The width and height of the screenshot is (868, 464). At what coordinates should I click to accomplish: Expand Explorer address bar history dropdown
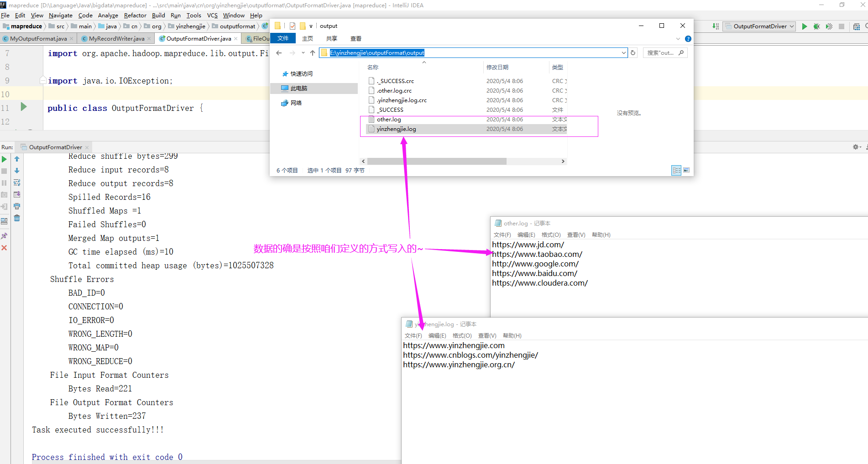(624, 53)
